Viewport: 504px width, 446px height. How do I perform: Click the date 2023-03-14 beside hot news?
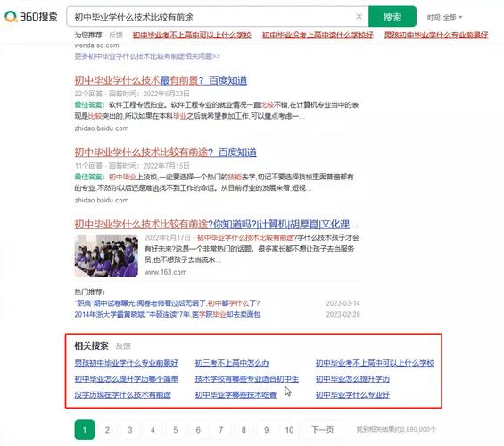pyautogui.click(x=343, y=303)
